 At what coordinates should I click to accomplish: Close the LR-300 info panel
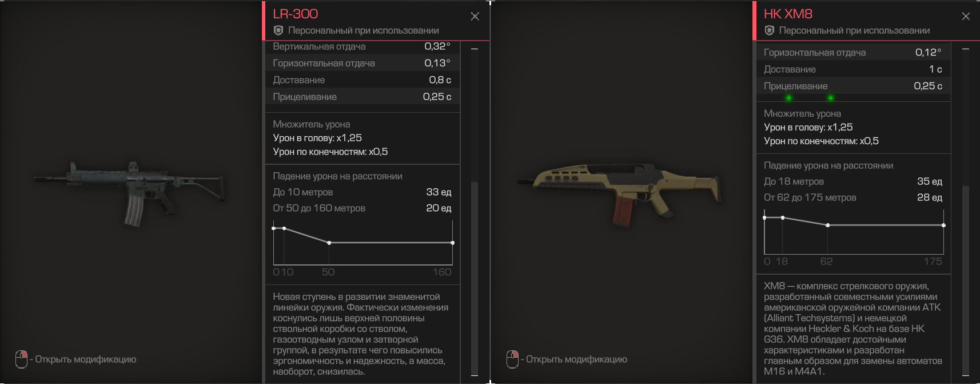point(475,17)
